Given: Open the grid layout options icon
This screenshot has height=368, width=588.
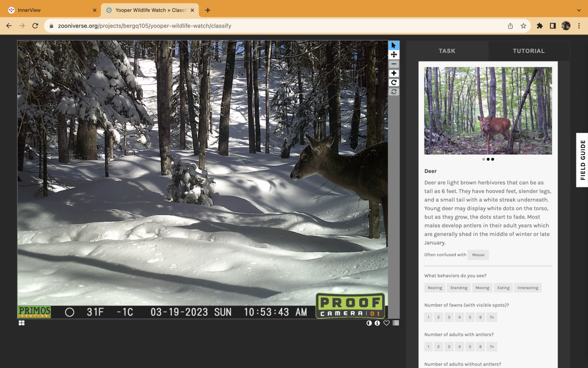Looking at the screenshot, I should click(x=22, y=323).
